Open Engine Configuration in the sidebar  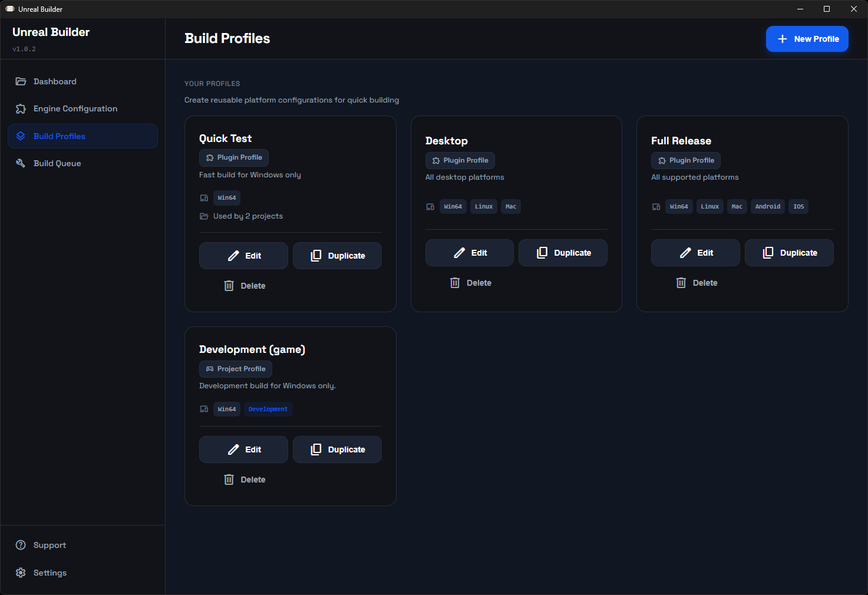pos(82,108)
